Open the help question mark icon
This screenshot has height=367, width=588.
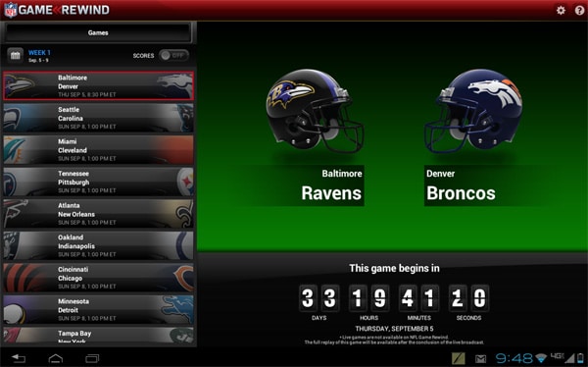579,10
